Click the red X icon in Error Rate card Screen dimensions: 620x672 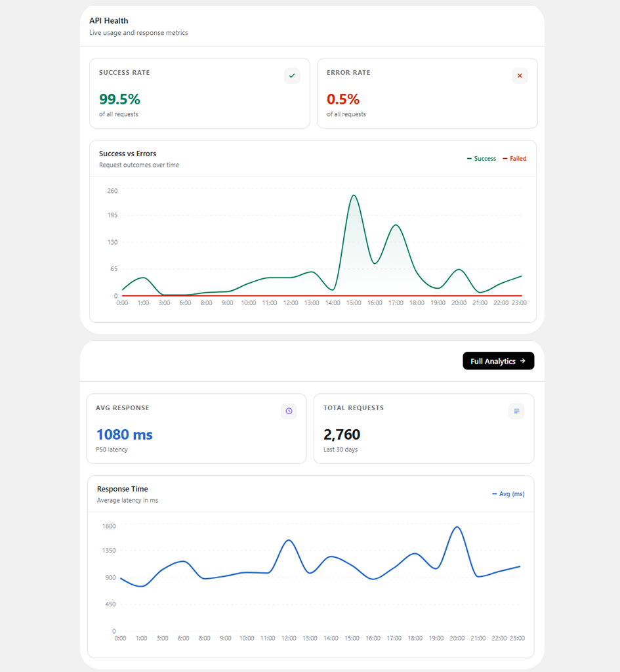520,76
